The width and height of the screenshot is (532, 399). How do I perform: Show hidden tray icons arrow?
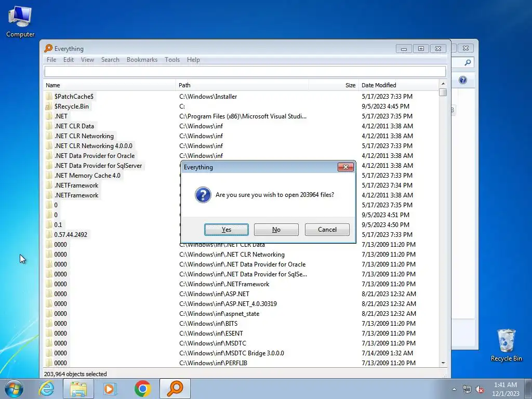454,389
